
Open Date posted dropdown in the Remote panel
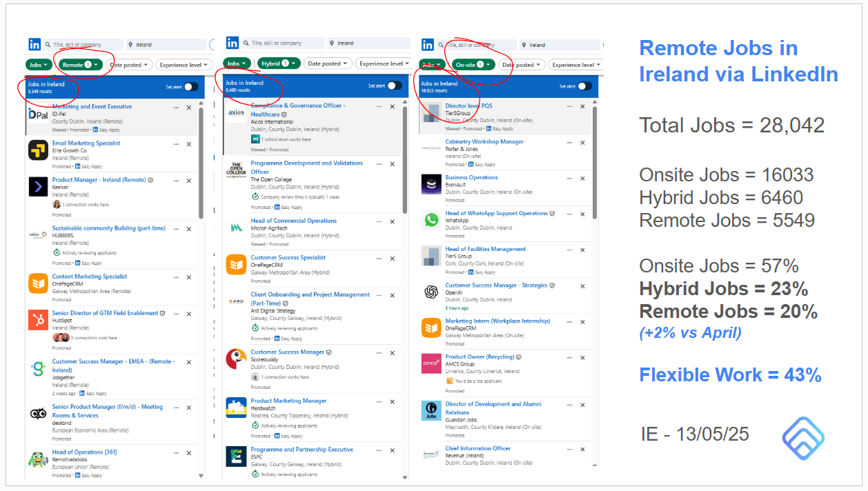tap(129, 65)
